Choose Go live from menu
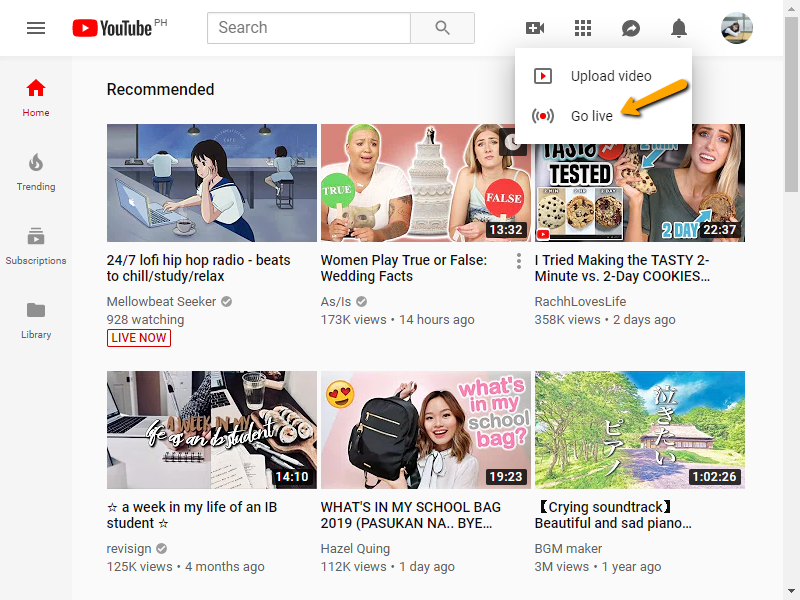Viewport: 800px width, 600px height. coord(591,116)
